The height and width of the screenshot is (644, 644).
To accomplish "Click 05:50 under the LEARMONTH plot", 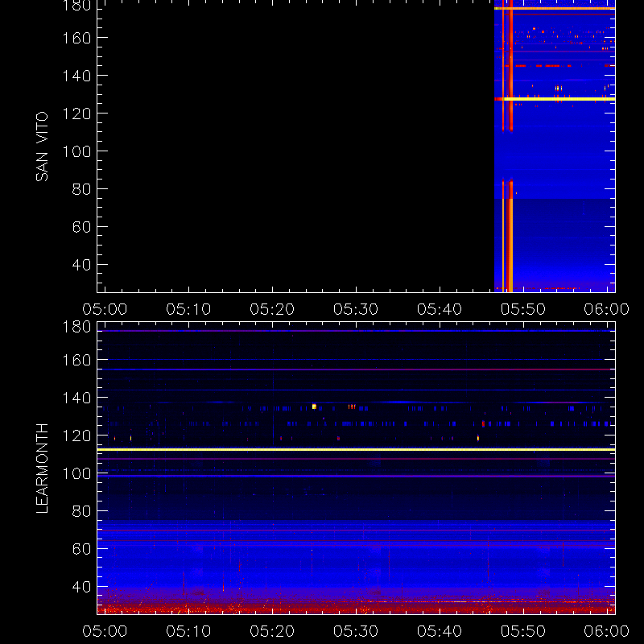I will (523, 631).
